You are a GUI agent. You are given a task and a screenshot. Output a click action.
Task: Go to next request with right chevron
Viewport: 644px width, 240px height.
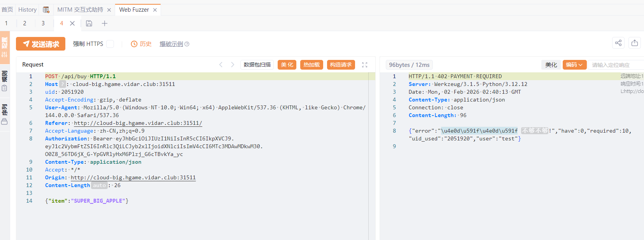click(233, 65)
